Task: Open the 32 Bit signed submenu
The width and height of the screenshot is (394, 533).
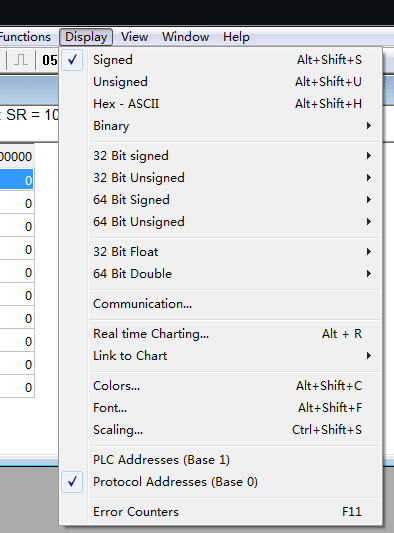Action: tap(221, 156)
